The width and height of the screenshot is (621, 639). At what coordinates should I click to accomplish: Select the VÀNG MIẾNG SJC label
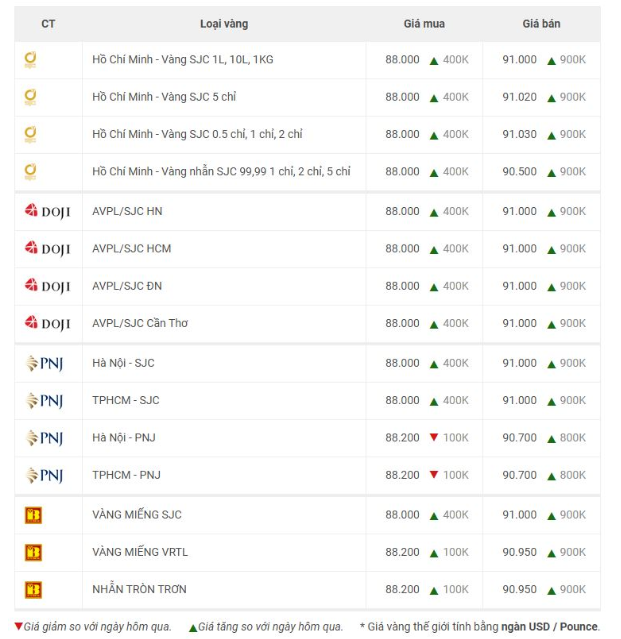[137, 515]
